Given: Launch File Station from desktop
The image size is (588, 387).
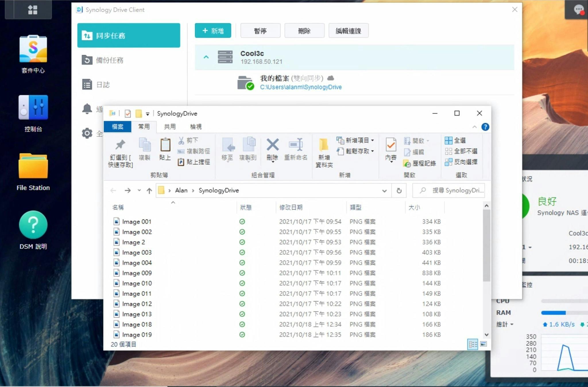Looking at the screenshot, I should coord(33,166).
